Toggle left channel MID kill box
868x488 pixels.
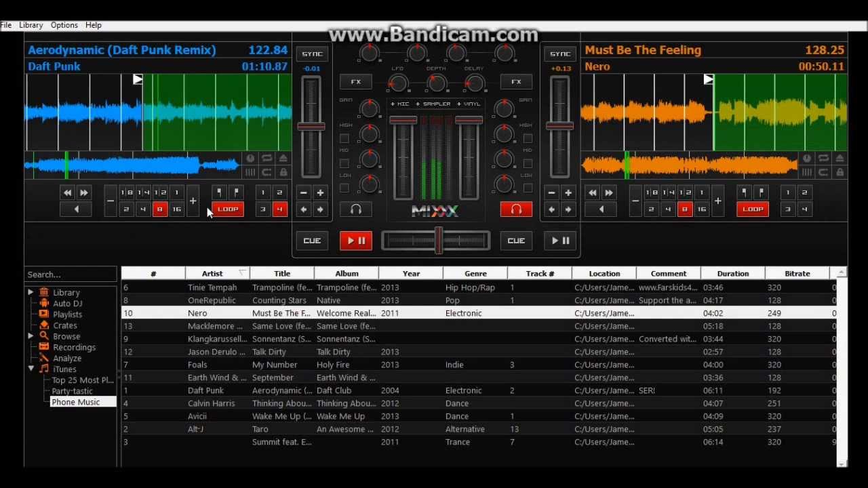[344, 163]
